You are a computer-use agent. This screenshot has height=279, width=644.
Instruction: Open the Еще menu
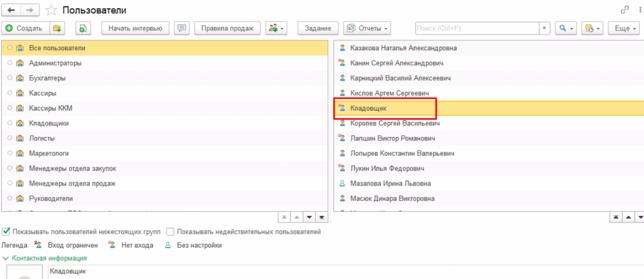(625, 28)
